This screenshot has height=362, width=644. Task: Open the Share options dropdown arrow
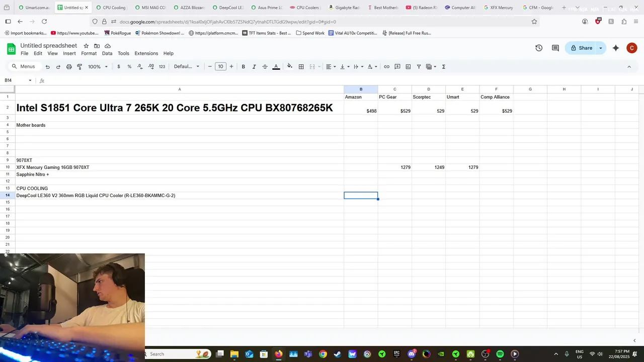click(600, 48)
